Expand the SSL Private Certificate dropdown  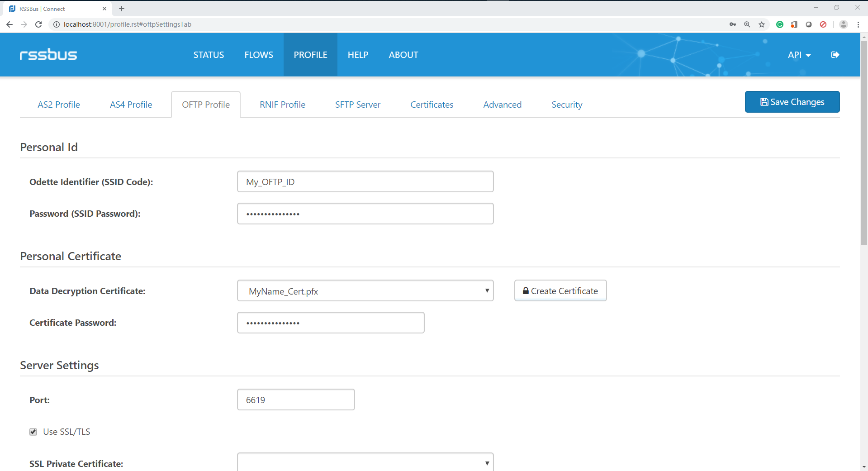pyautogui.click(x=365, y=463)
